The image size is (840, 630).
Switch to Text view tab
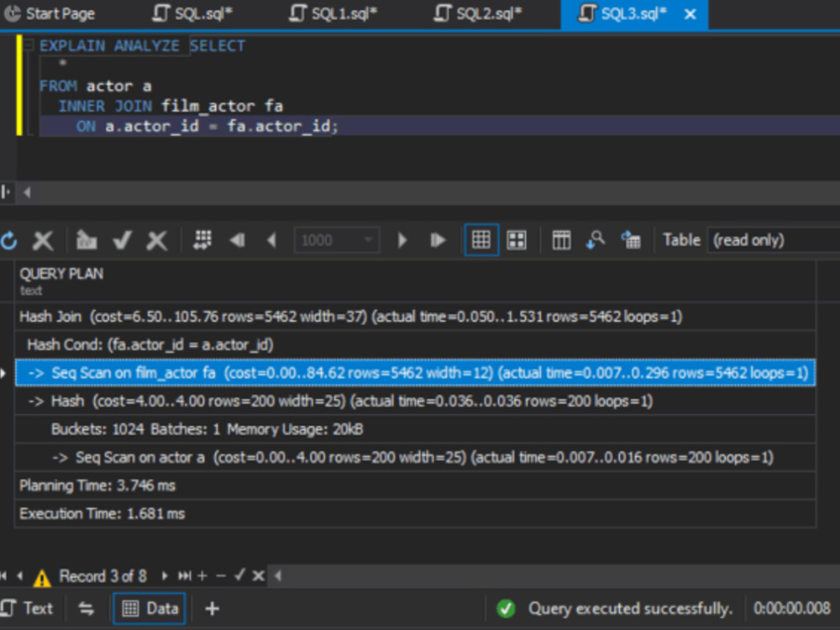click(28, 608)
